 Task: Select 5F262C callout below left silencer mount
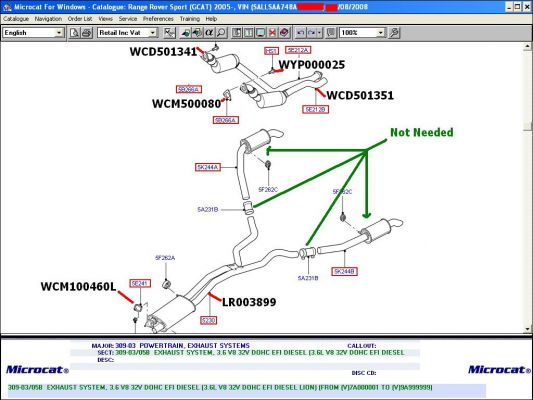pos(268,190)
